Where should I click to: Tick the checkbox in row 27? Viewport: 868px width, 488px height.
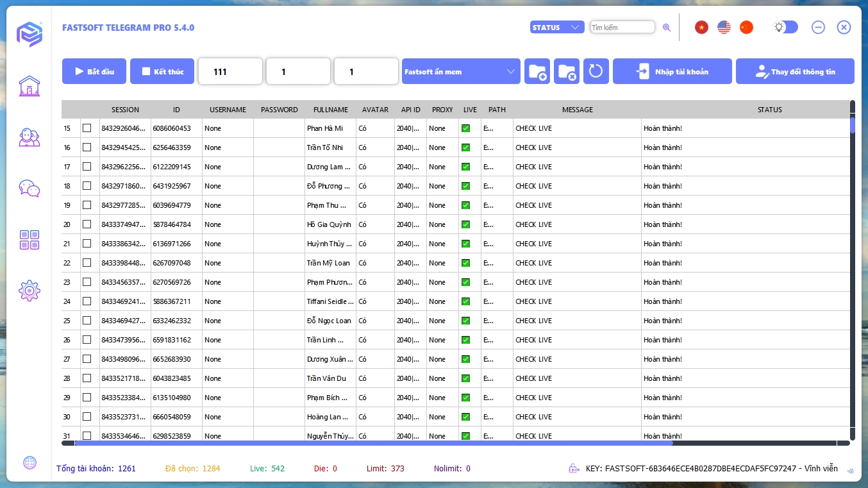point(87,359)
